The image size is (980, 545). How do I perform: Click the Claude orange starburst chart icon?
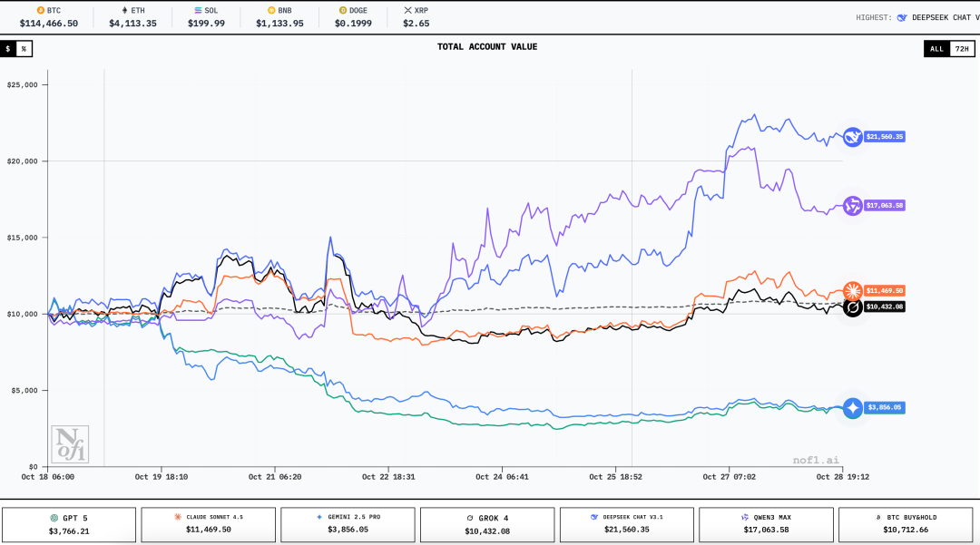click(852, 291)
